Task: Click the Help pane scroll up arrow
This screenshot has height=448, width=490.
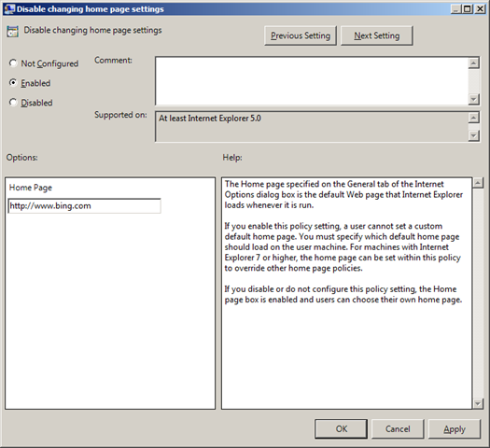Action: coord(478,182)
